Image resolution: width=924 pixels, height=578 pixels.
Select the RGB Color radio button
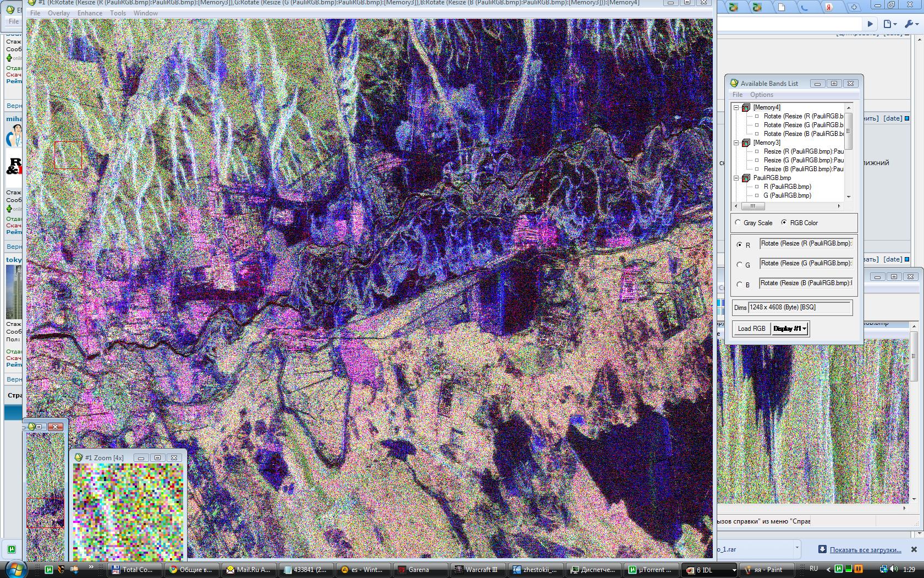click(784, 222)
